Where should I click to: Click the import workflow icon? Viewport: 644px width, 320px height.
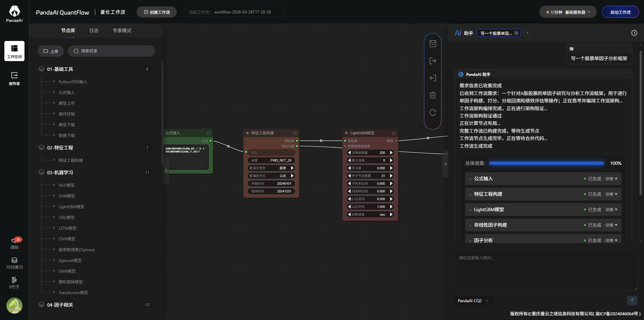(x=433, y=78)
